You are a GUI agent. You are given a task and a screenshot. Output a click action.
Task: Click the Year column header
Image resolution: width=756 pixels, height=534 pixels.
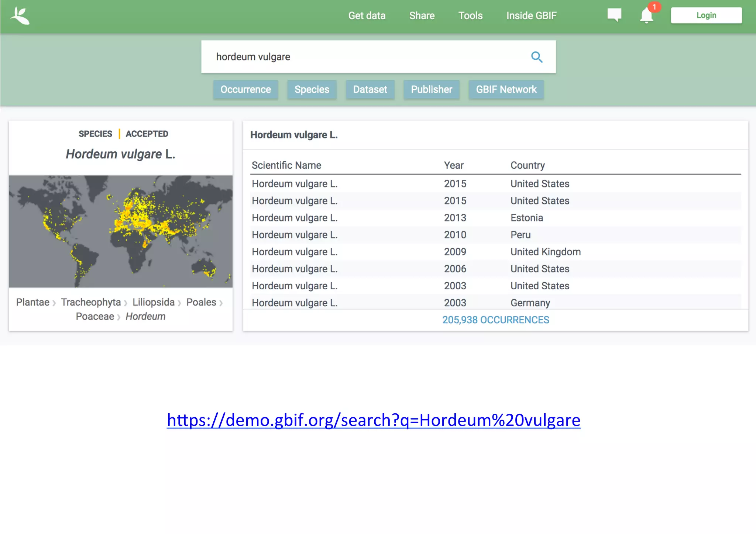coord(454,165)
